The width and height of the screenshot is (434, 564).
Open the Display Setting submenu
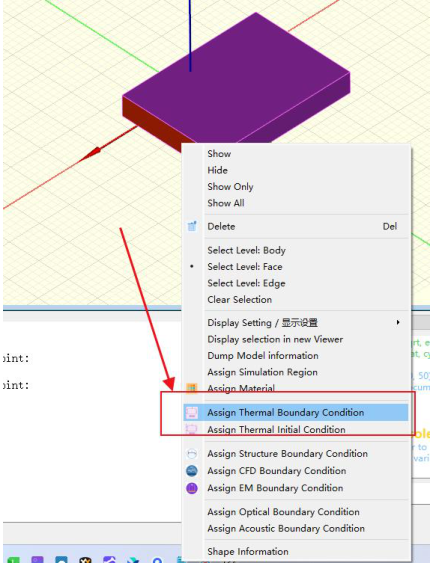[296, 323]
